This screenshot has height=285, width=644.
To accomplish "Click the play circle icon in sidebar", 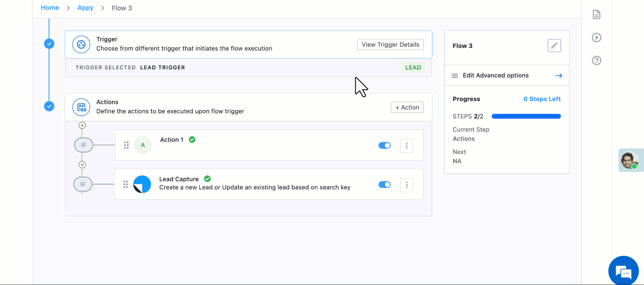I will pos(596,38).
